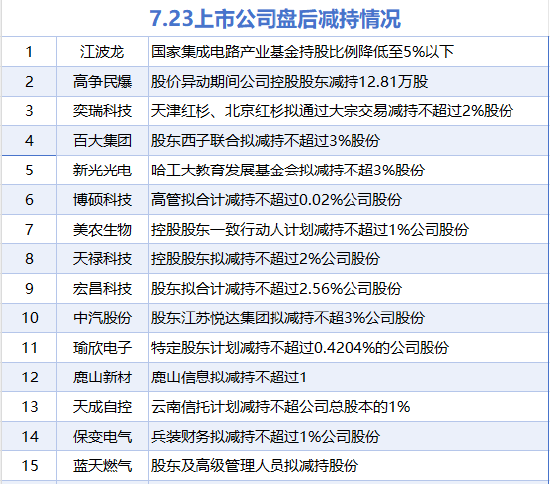This screenshot has height=484, width=550.
Task: Select the 股东西子联合 description cell
Action: pos(348,141)
